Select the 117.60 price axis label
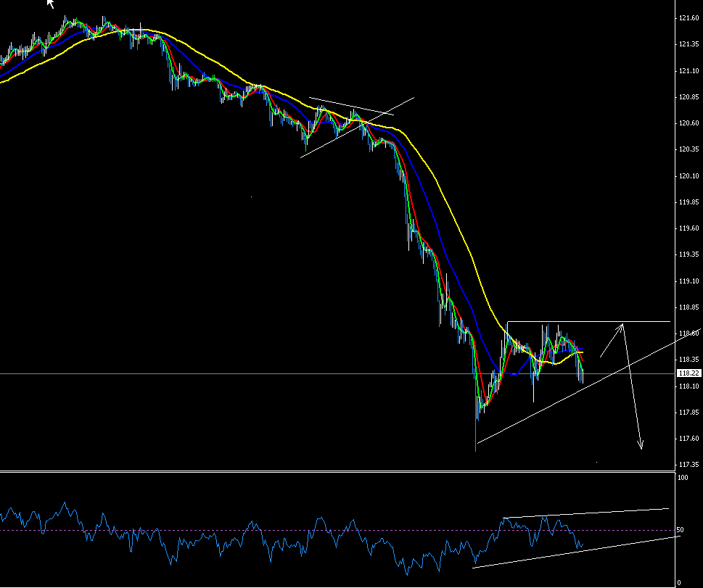Viewport: 703px width, 588px height. (x=689, y=439)
